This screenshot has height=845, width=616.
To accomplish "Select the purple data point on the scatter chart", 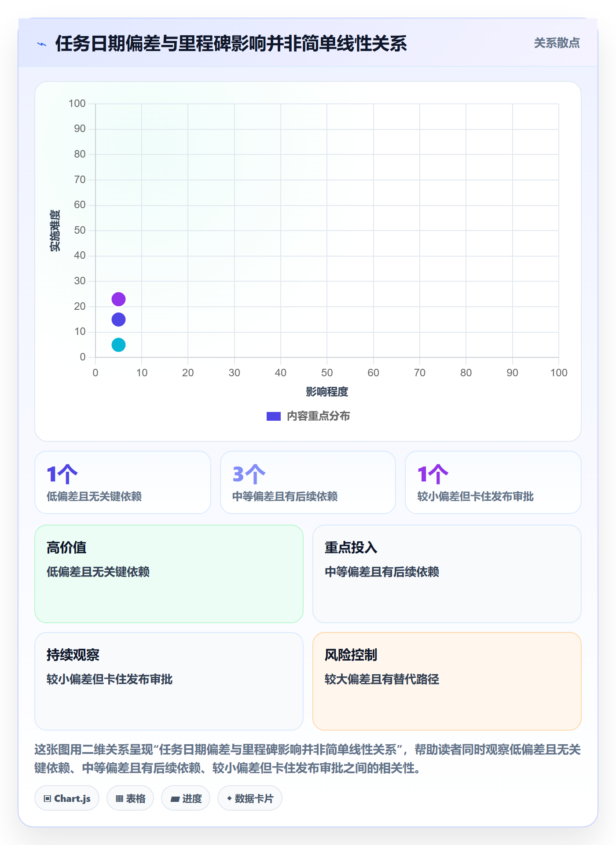I will [118, 299].
